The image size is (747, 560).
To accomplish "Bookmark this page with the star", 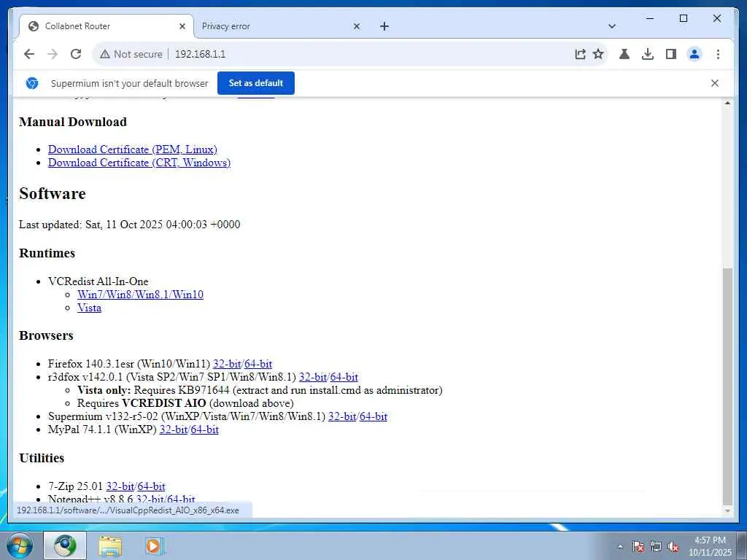I will pyautogui.click(x=598, y=54).
